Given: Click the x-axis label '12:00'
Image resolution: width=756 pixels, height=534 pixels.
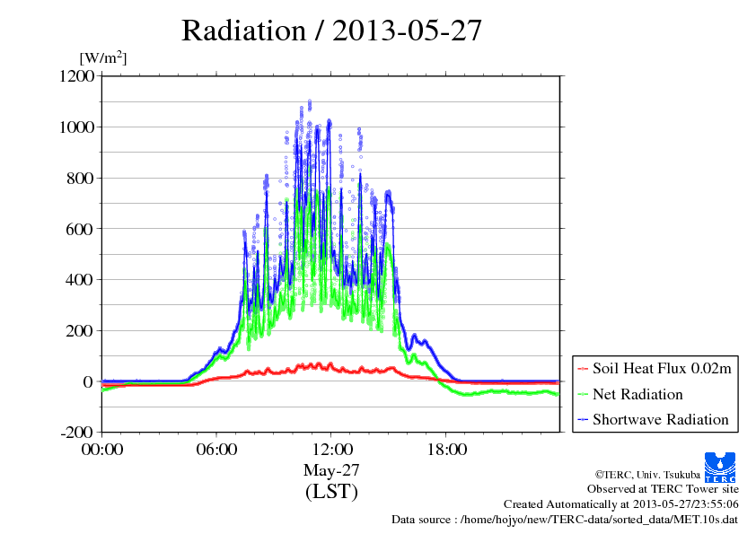Looking at the screenshot, I should point(331,450).
